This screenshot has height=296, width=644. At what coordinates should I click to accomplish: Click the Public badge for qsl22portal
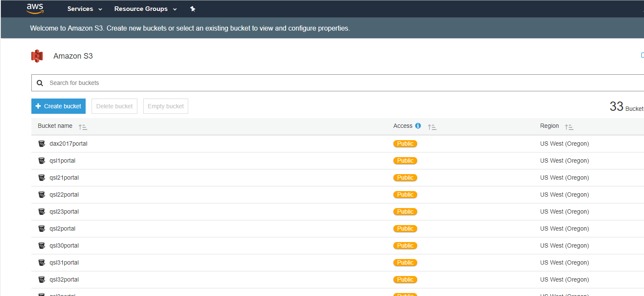405,195
